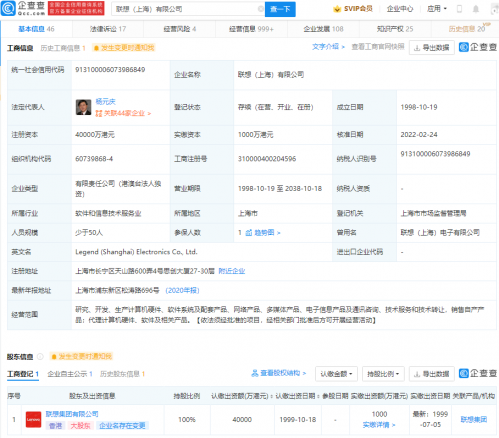
Task: Click 发生变更时通知我 beside 工商信息
Action: (x=124, y=48)
